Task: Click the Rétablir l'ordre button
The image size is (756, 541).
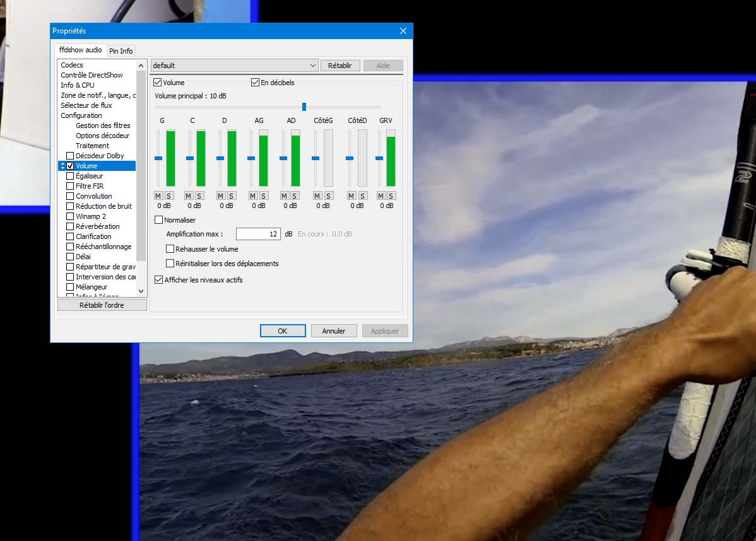Action: [x=102, y=305]
